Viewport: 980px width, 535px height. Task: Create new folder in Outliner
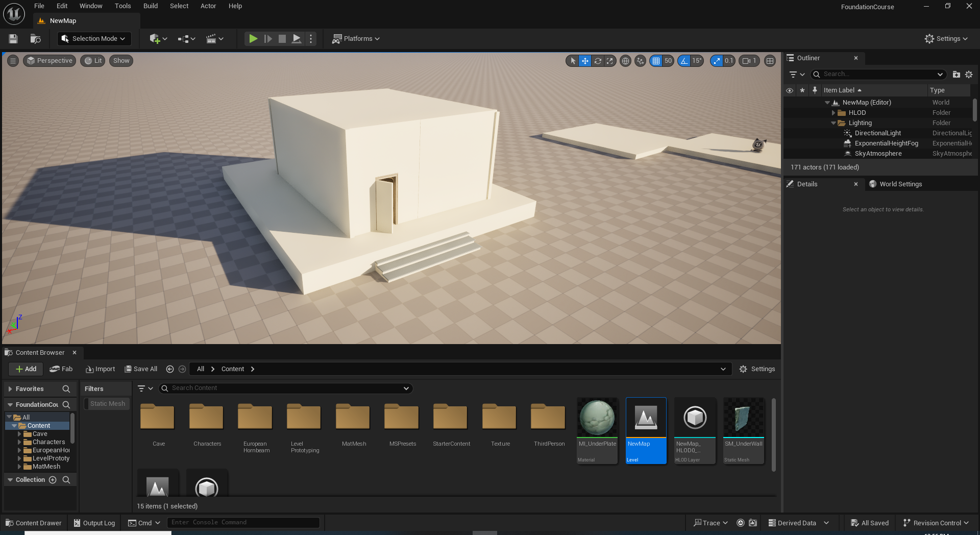(957, 75)
